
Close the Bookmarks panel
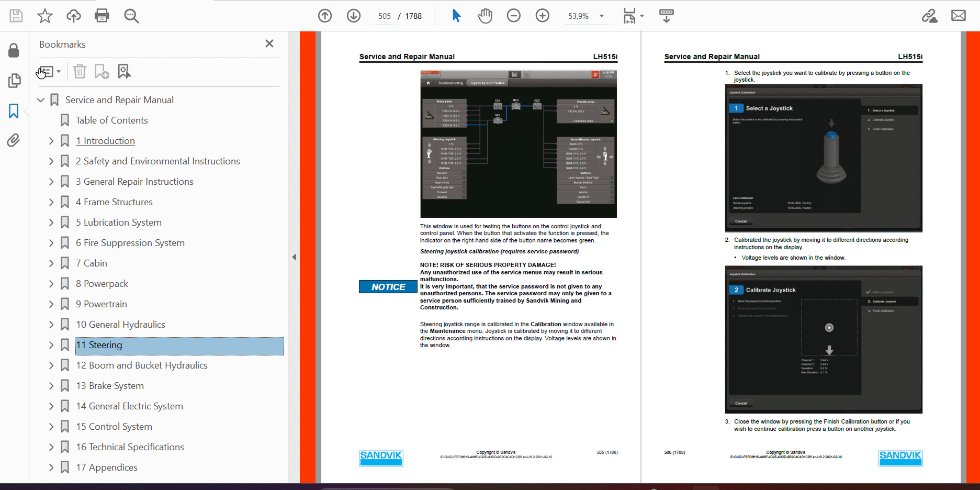click(269, 44)
